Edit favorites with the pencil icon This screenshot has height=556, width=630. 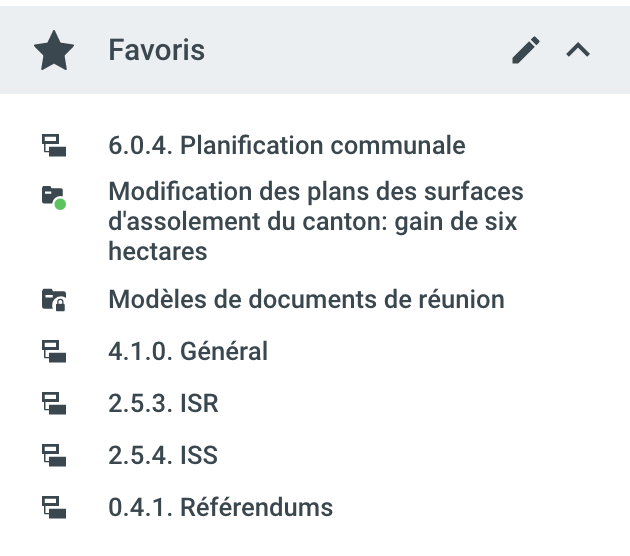pyautogui.click(x=526, y=51)
